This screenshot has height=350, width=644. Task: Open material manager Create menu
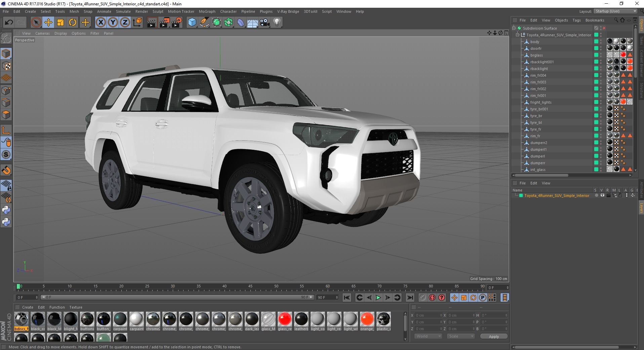click(28, 307)
